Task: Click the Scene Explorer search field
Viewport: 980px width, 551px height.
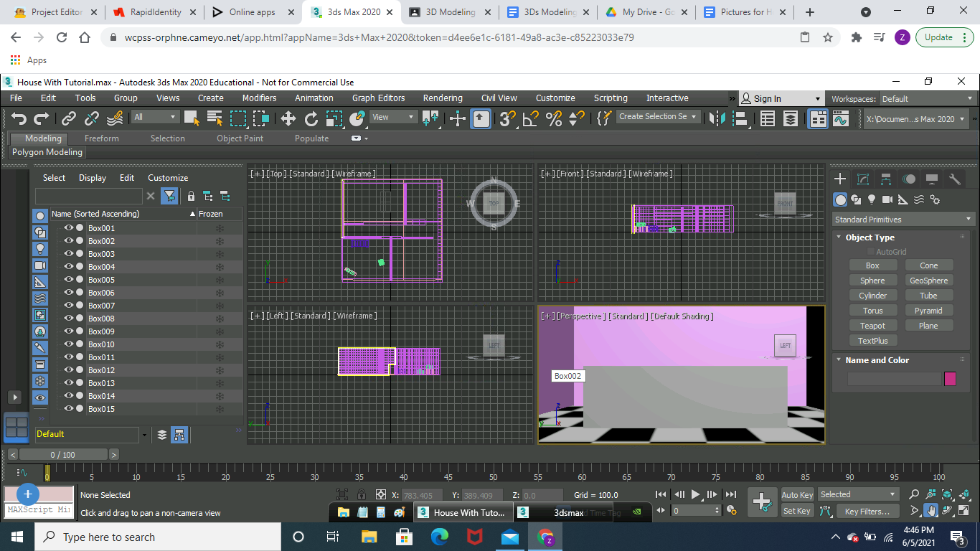Action: point(89,196)
